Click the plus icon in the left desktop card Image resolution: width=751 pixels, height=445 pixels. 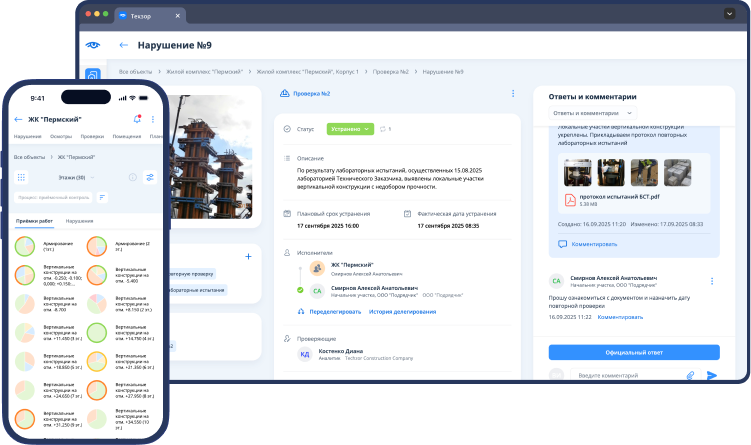(248, 256)
